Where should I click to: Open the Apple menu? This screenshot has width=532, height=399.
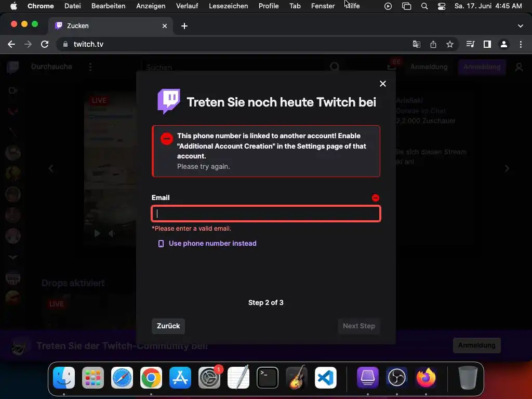(14, 6)
